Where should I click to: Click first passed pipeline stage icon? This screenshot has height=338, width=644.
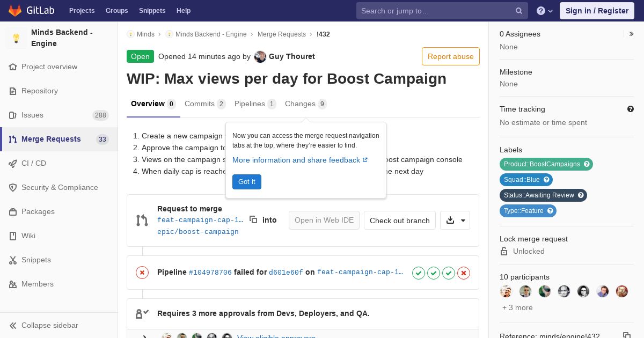pyautogui.click(x=419, y=273)
